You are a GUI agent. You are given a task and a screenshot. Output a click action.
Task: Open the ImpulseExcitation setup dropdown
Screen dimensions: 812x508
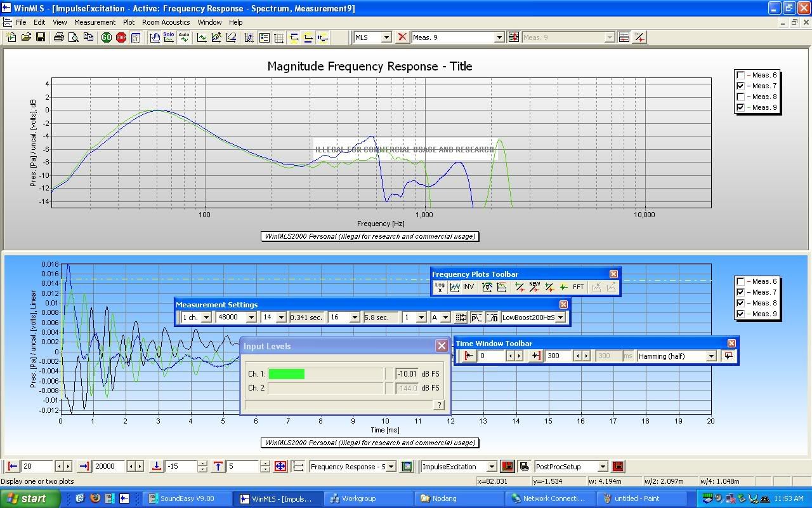click(491, 467)
